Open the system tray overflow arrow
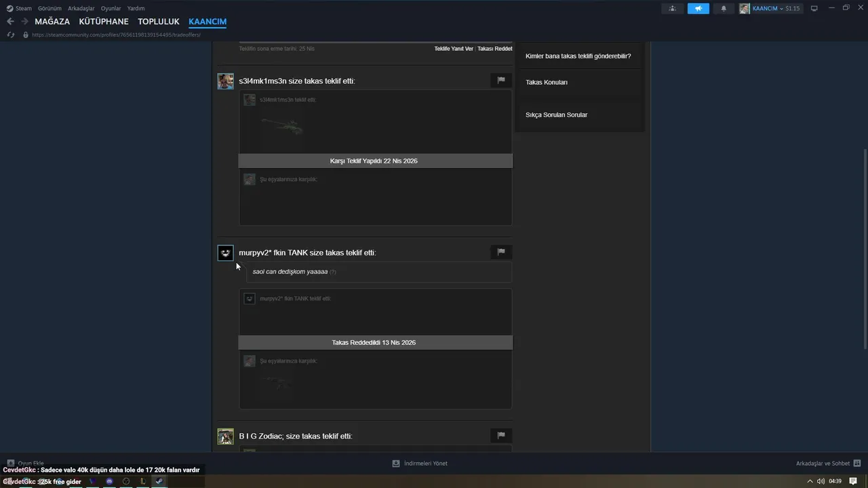 810,481
